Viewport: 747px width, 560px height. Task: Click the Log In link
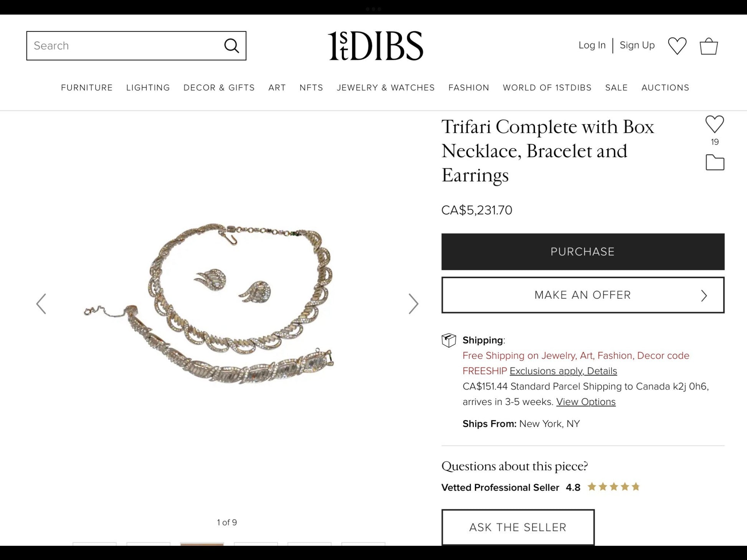coord(592,45)
